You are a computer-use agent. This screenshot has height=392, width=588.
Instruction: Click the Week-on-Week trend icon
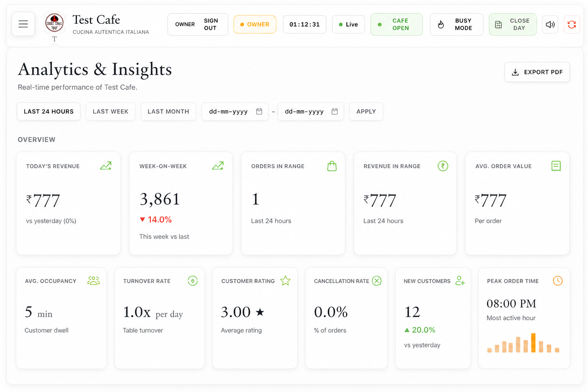[x=218, y=166]
